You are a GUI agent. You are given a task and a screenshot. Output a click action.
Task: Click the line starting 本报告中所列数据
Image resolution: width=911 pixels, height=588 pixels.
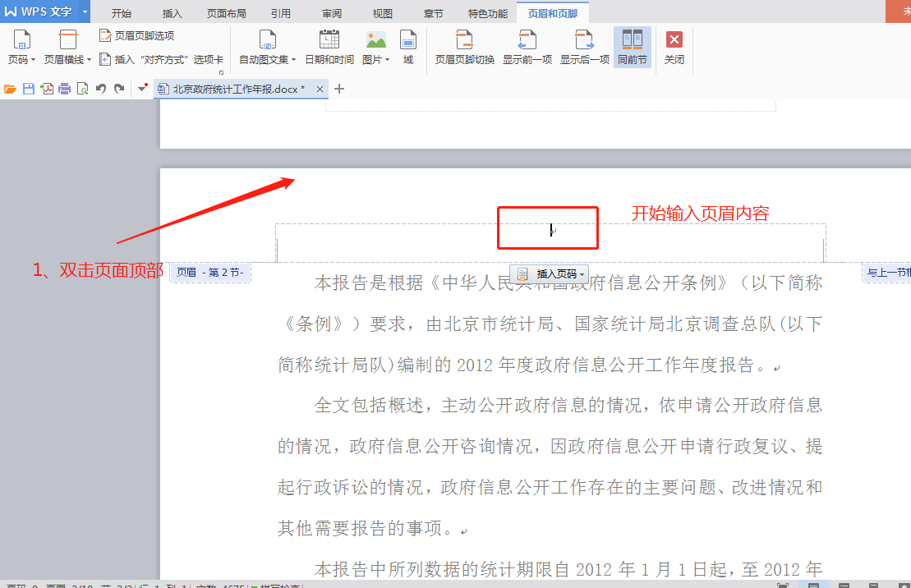(x=568, y=569)
